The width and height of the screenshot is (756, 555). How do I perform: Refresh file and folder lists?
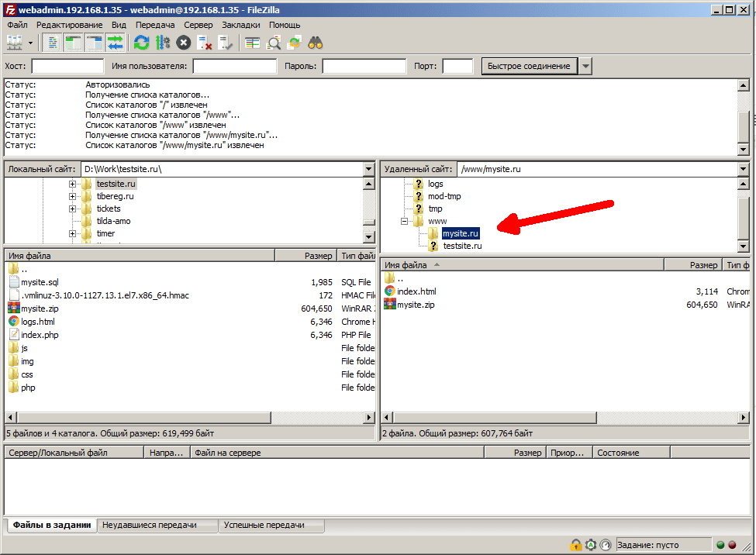(x=141, y=43)
